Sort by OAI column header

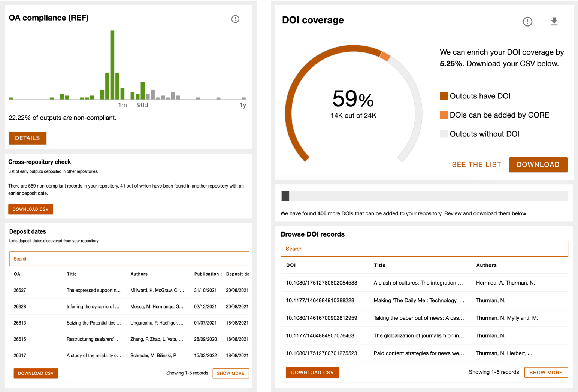(x=18, y=274)
